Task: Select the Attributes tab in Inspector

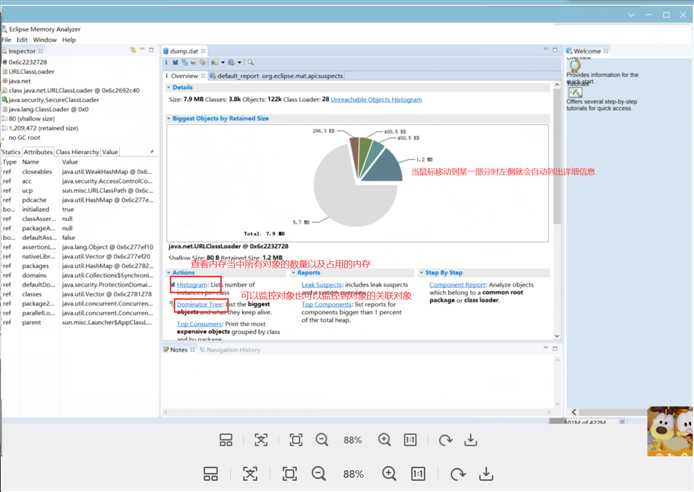Action: coord(38,152)
